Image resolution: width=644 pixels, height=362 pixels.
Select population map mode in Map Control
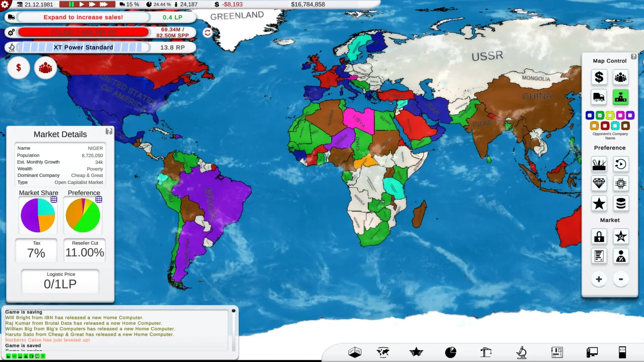tap(621, 77)
